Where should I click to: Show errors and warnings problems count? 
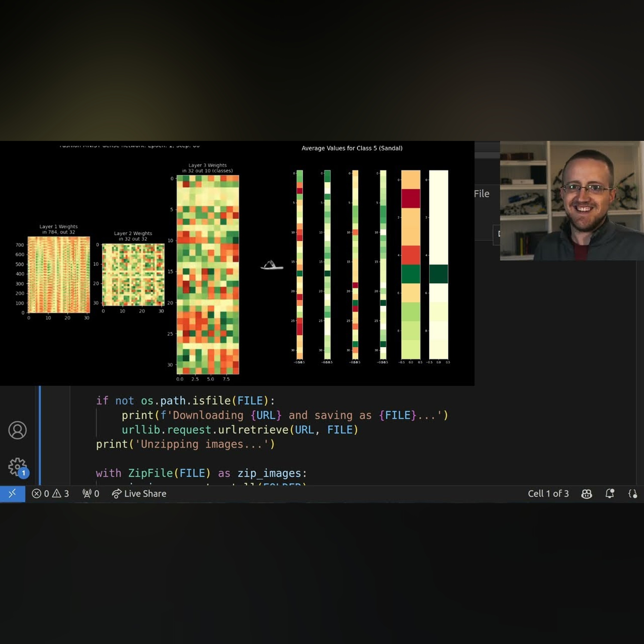point(50,494)
